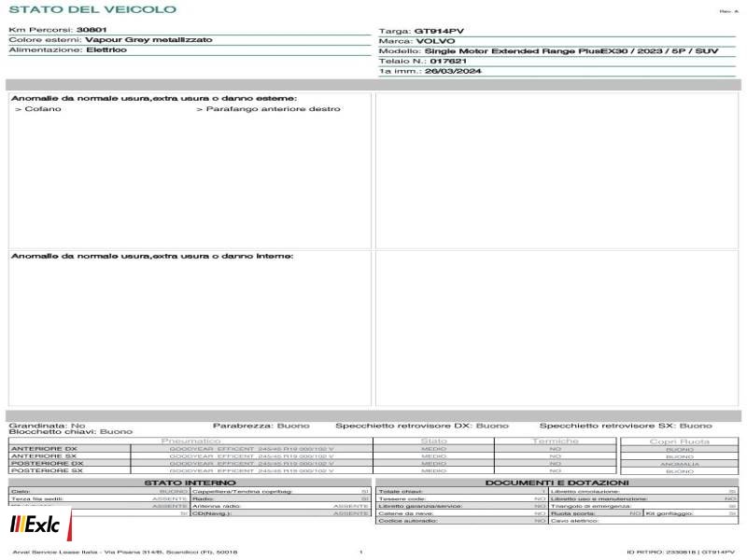Click the "Ruota scorta" row label
The image size is (747, 560).
tap(573, 513)
